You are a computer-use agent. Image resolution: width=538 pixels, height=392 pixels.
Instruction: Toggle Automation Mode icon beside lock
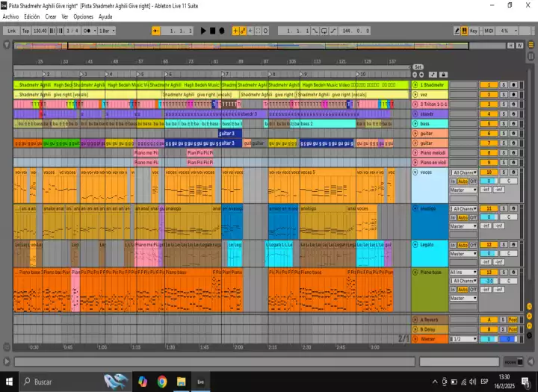pyautogui.click(x=433, y=75)
